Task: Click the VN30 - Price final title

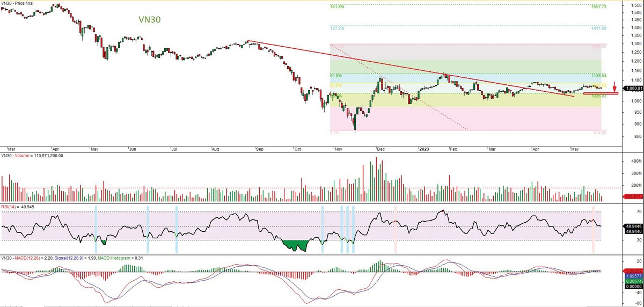Action: [19, 3]
